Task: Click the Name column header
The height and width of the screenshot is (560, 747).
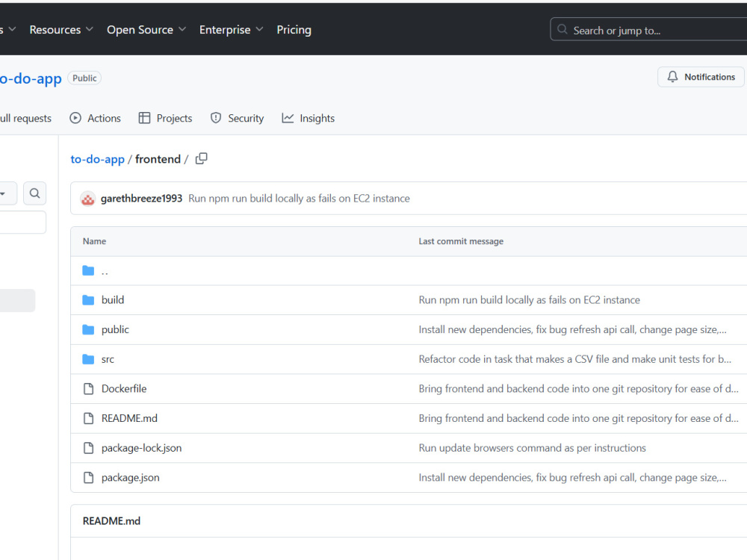Action: click(x=94, y=241)
